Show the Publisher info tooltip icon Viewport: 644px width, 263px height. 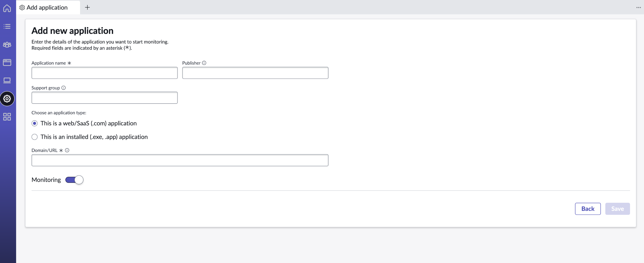tap(204, 63)
